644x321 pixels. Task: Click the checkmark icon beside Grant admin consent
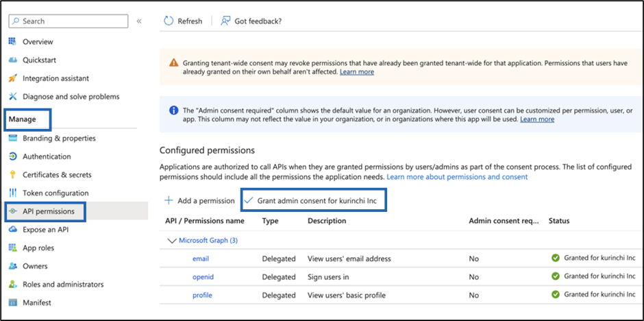point(248,200)
